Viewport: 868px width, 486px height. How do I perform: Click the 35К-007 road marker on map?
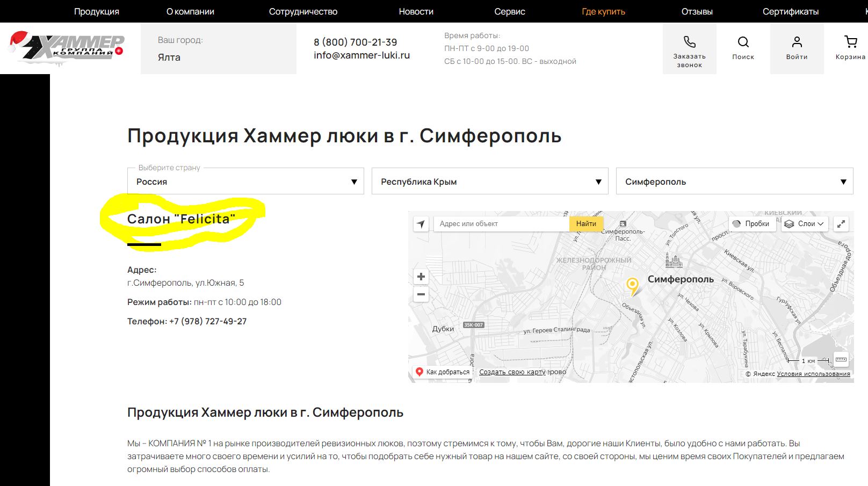(474, 325)
